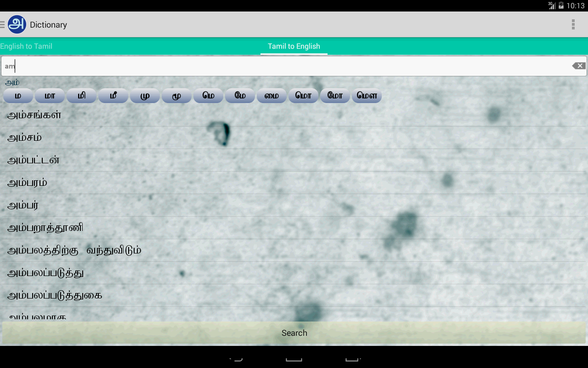
Task: Open the overflow menu with three dots
Action: click(573, 24)
